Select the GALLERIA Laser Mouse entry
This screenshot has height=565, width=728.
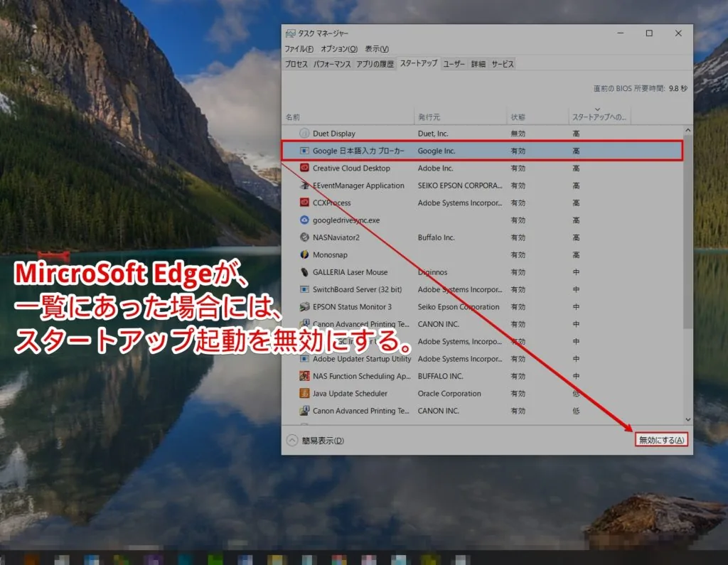pyautogui.click(x=350, y=272)
